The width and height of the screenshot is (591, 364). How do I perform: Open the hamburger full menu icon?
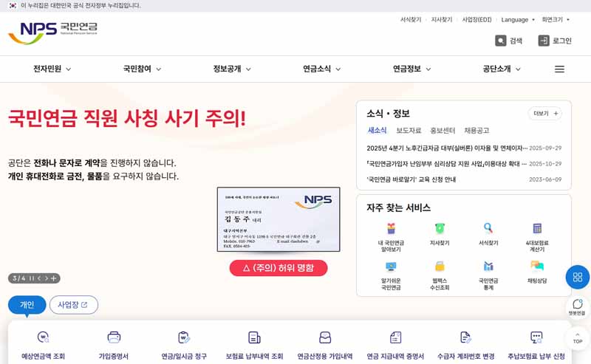click(559, 69)
